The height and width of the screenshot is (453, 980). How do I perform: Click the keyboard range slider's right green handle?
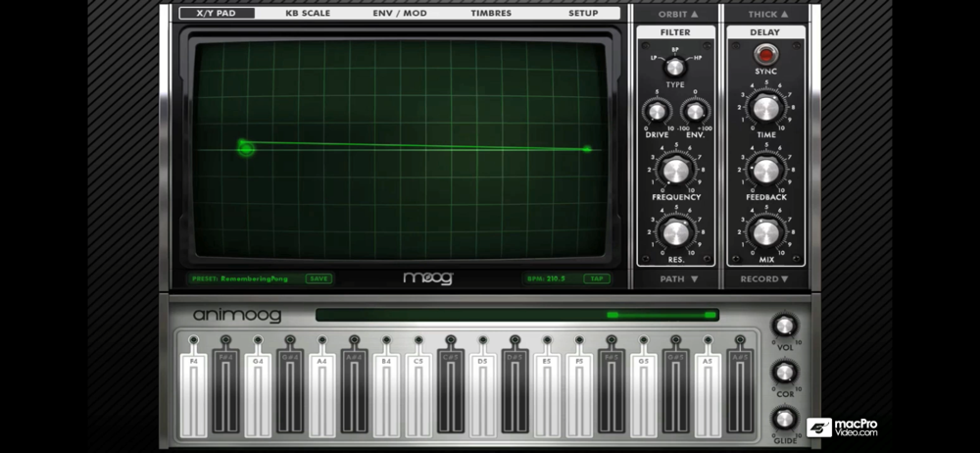pos(710,315)
